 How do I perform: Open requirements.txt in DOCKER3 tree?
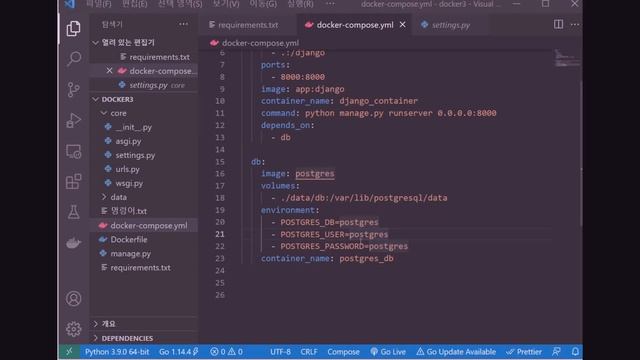pyautogui.click(x=144, y=268)
